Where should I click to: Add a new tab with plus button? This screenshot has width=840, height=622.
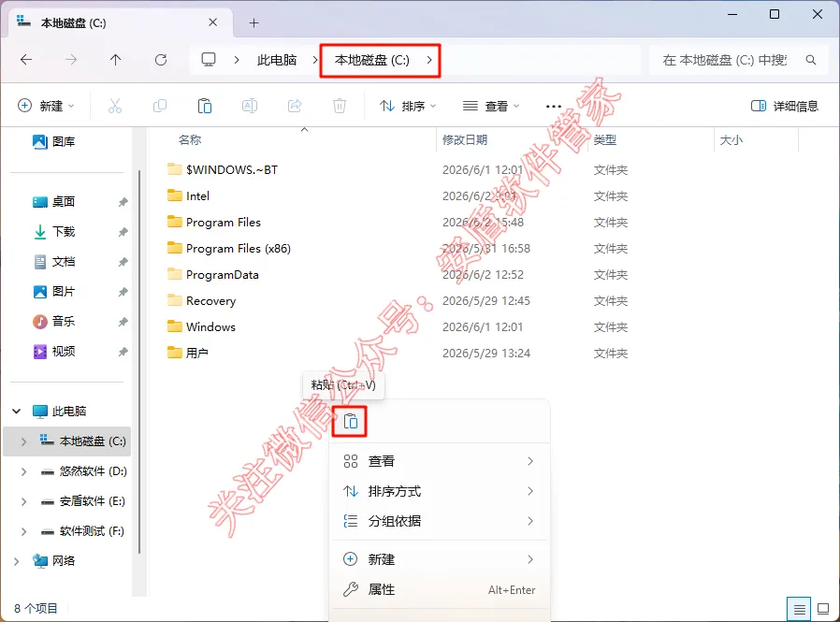coord(253,22)
